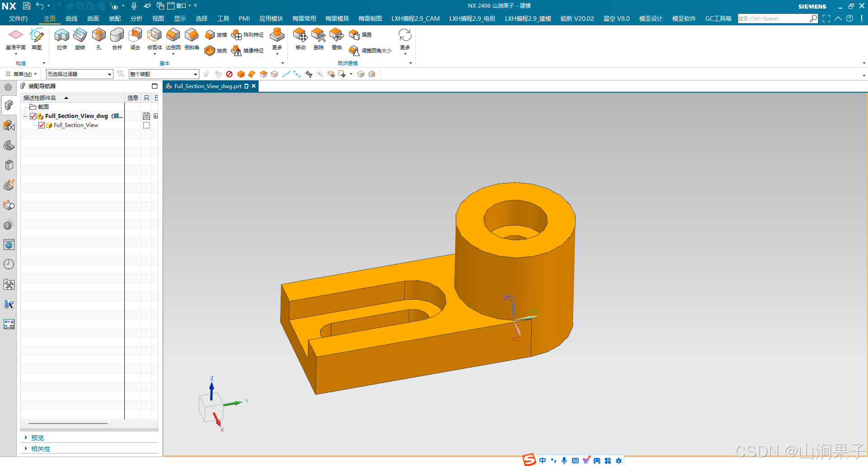868x466 pixels.
Task: Click the 减去 subtract tool
Action: click(135, 38)
